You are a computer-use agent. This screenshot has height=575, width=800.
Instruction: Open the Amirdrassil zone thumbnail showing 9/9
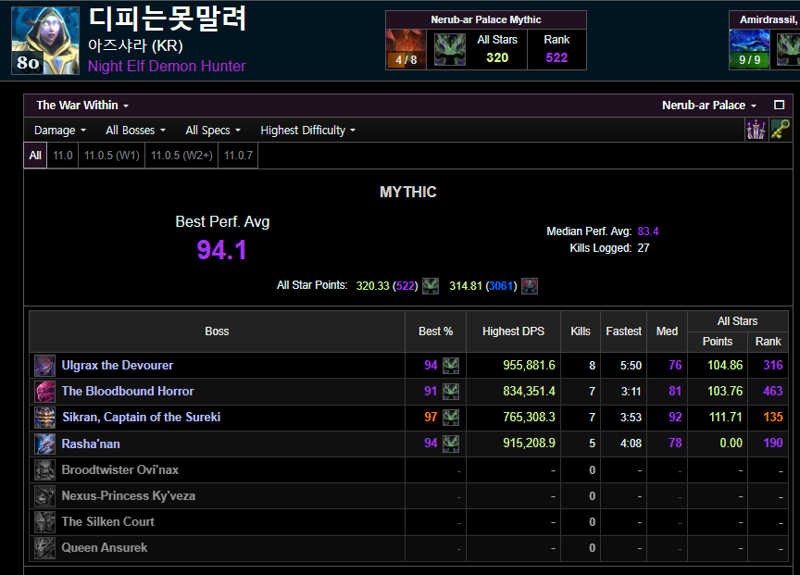pyautogui.click(x=749, y=49)
